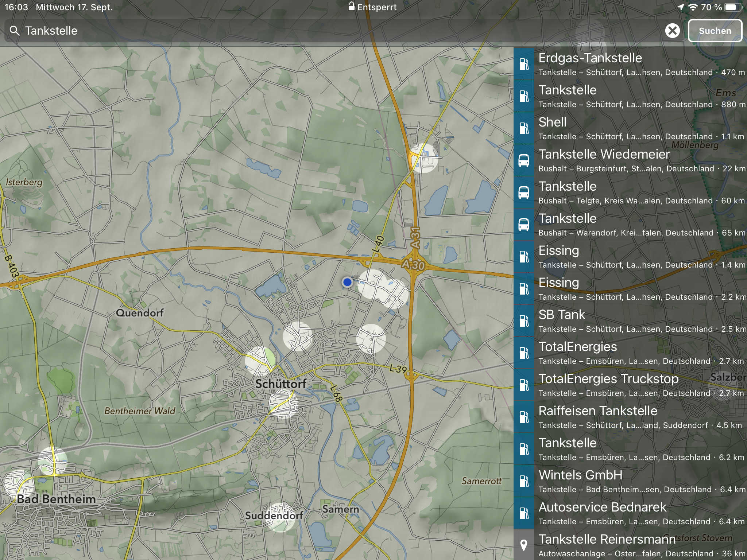Tap the fuel icon beside Raiffeisen Tankstelle
This screenshot has height=560, width=747.
pyautogui.click(x=524, y=417)
